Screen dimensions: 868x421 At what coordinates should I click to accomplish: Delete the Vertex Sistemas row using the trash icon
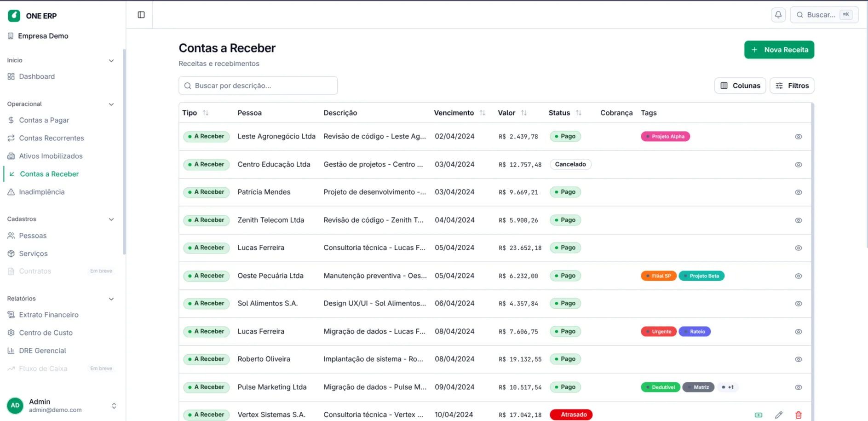(798, 415)
